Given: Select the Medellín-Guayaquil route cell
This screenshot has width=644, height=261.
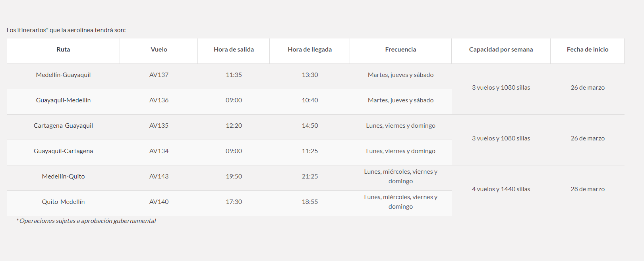Looking at the screenshot, I should pyautogui.click(x=63, y=75).
